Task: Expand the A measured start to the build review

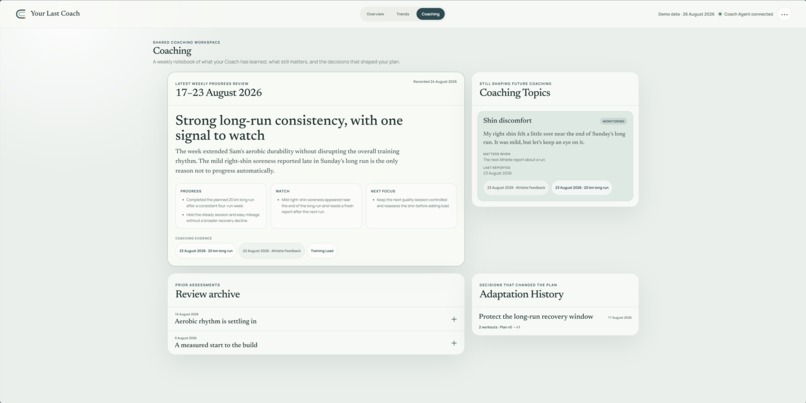Action: pyautogui.click(x=316, y=343)
